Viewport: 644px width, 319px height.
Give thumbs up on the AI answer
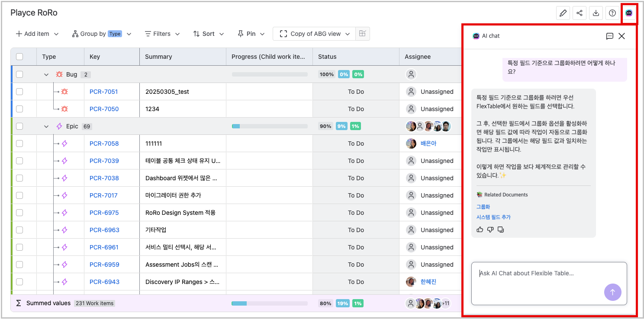click(480, 230)
